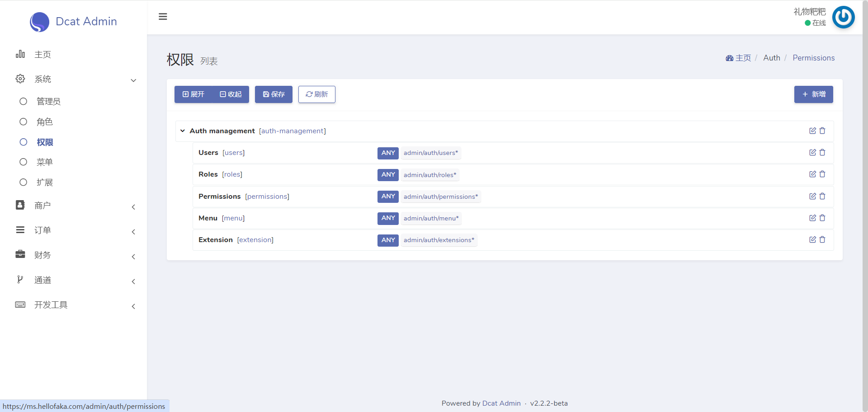Delete the Menu permission row
This screenshot has height=412, width=868.
pos(822,218)
